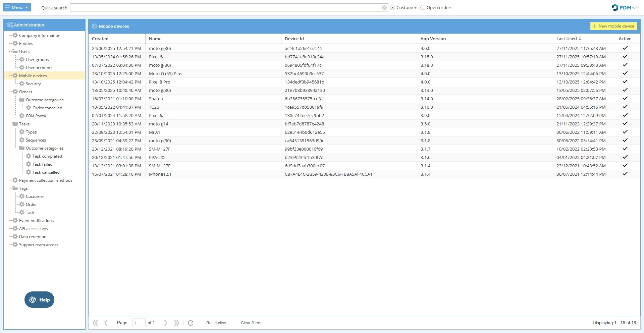The height and width of the screenshot is (333, 644).
Task: Select the Customers radio button
Action: (x=392, y=8)
